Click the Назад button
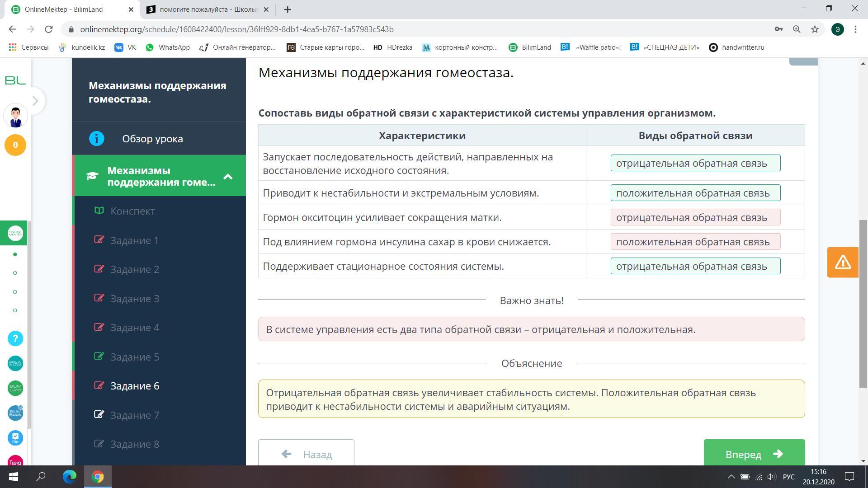The image size is (868, 488). click(x=306, y=453)
